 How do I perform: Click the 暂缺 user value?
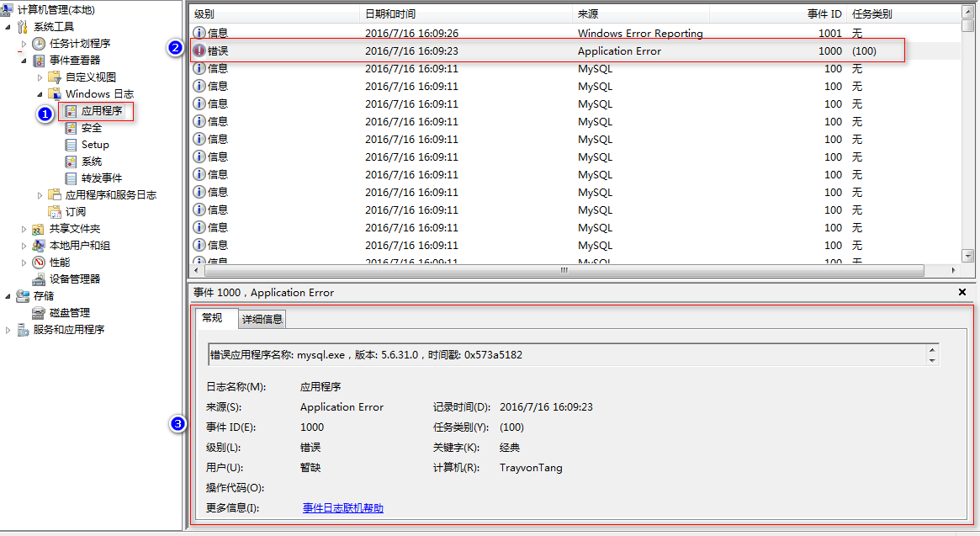[x=310, y=467]
